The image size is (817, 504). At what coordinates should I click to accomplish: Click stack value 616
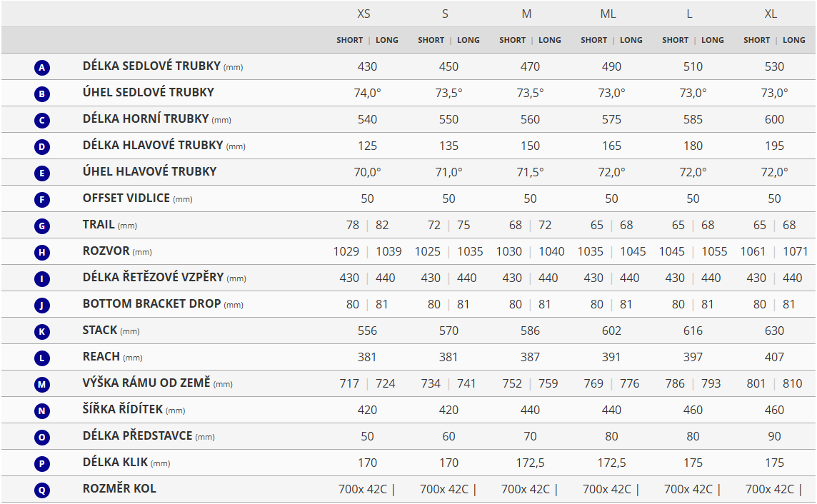[693, 331]
